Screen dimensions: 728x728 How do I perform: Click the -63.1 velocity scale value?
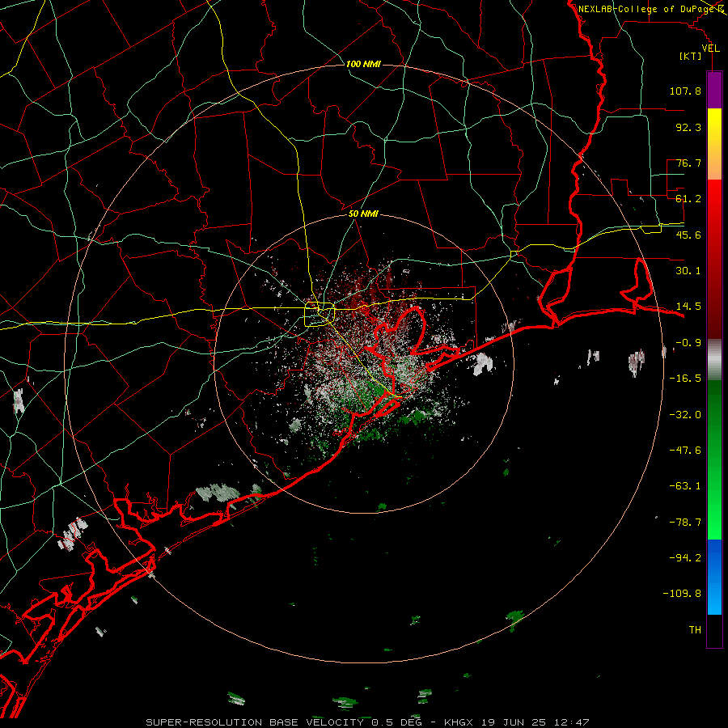685,486
